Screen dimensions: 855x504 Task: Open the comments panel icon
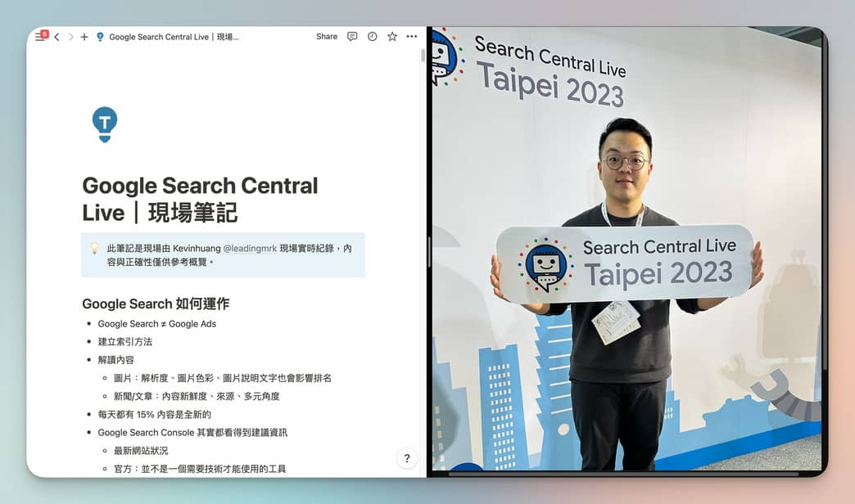352,37
